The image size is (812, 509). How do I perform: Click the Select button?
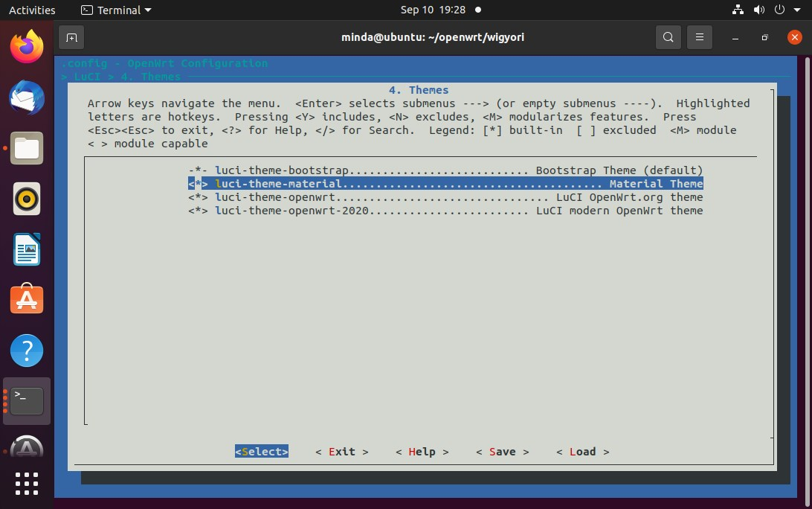click(262, 452)
